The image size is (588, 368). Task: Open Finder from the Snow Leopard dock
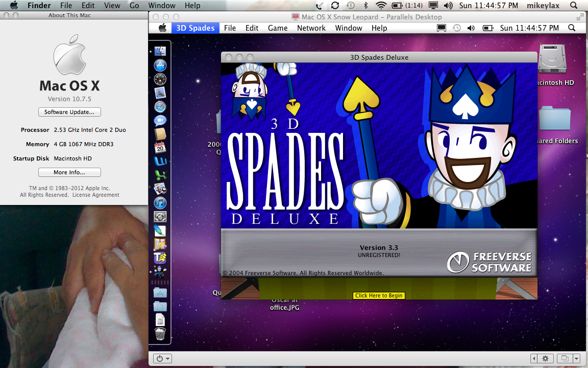[x=160, y=51]
